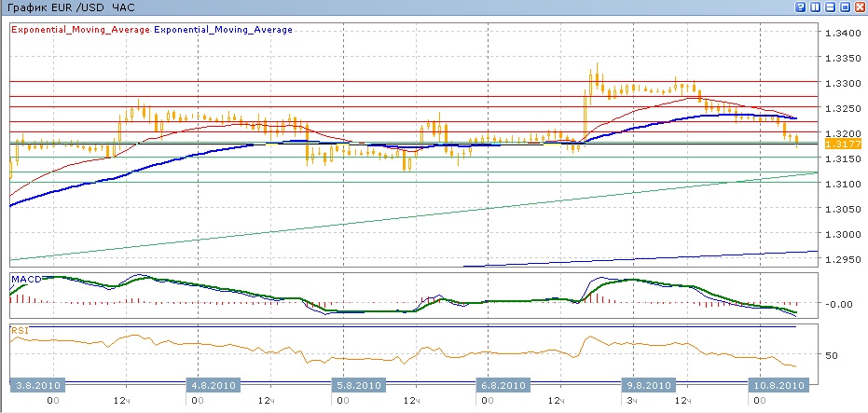Tile windows horizontally using the two-row icon
Viewport: 868px width, 413px height.
point(831,7)
